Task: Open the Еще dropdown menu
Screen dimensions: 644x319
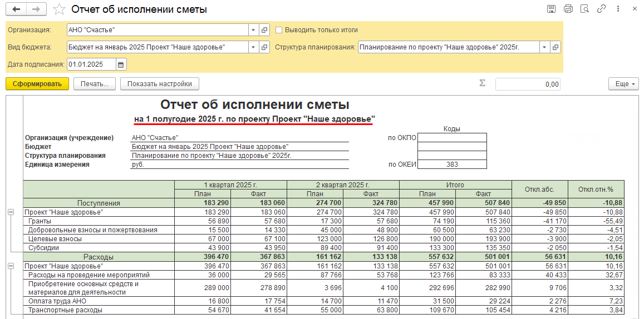Action: point(623,84)
